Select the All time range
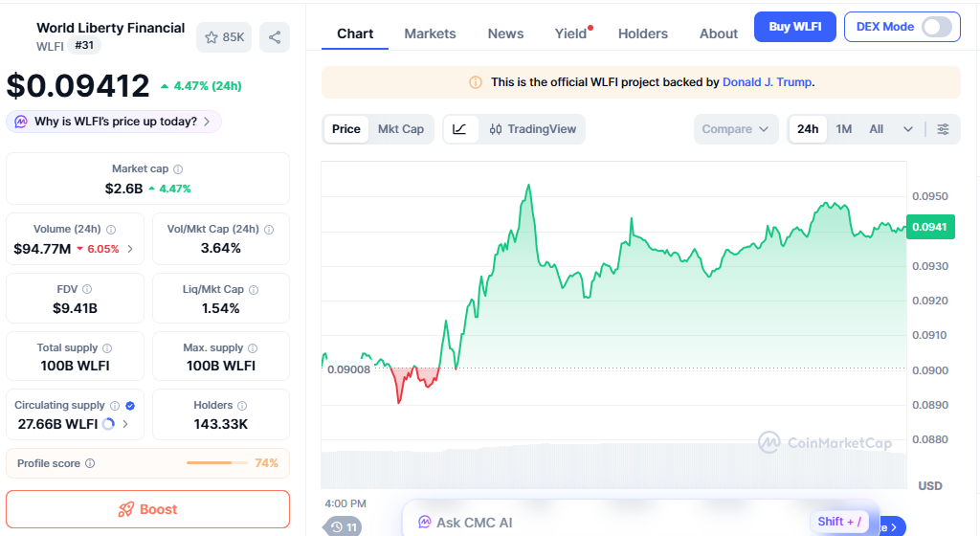The height and width of the screenshot is (536, 980). (x=877, y=129)
